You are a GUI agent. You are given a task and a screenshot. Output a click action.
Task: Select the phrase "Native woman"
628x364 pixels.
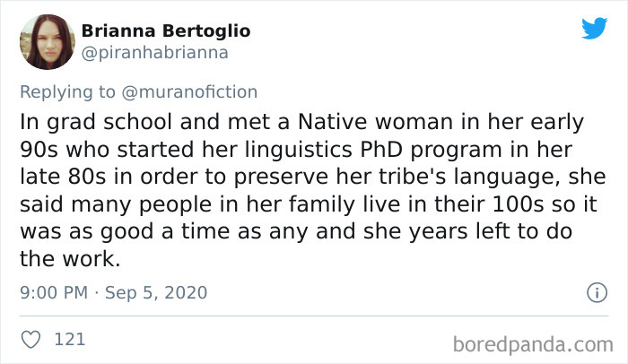[375, 122]
